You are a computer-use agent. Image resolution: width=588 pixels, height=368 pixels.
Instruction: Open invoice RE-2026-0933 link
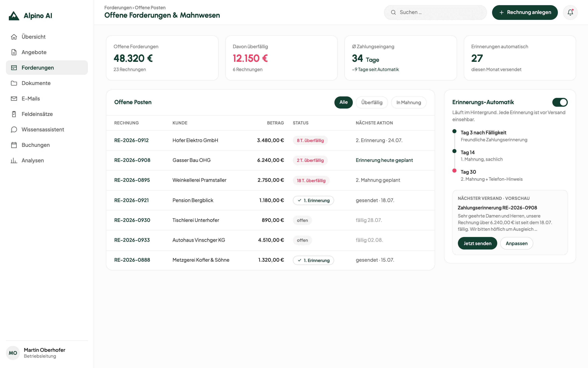click(132, 240)
